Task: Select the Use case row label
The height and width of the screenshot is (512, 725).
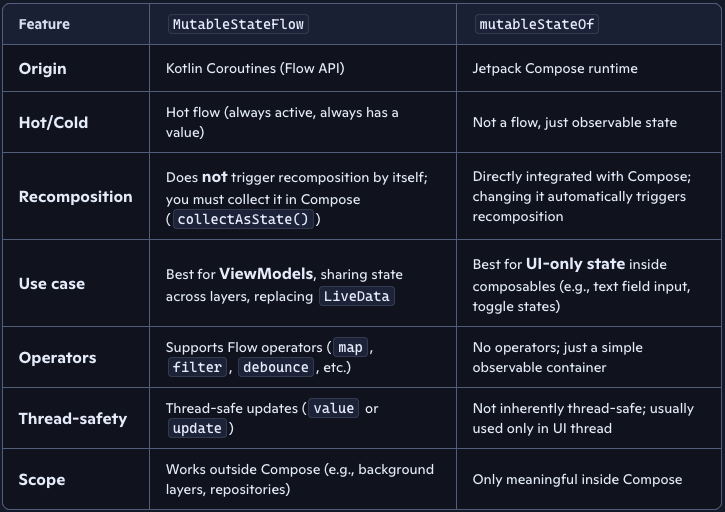Action: 52,283
